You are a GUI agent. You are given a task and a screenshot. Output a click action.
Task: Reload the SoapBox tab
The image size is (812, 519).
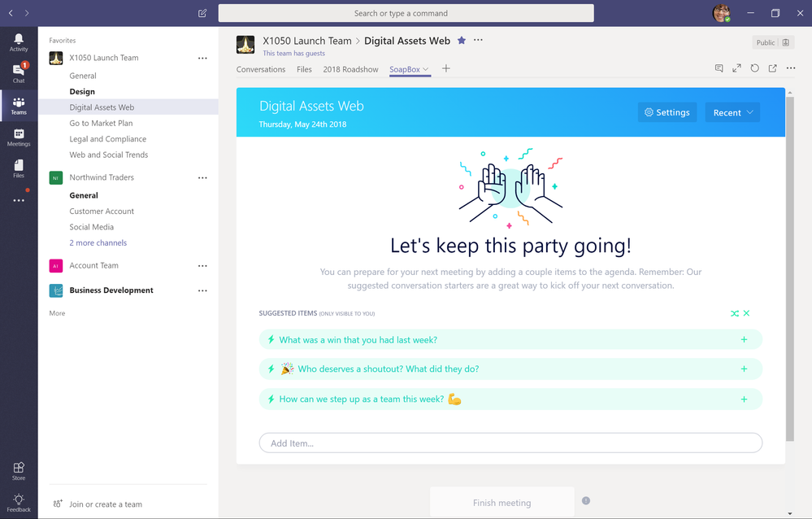[x=754, y=68]
